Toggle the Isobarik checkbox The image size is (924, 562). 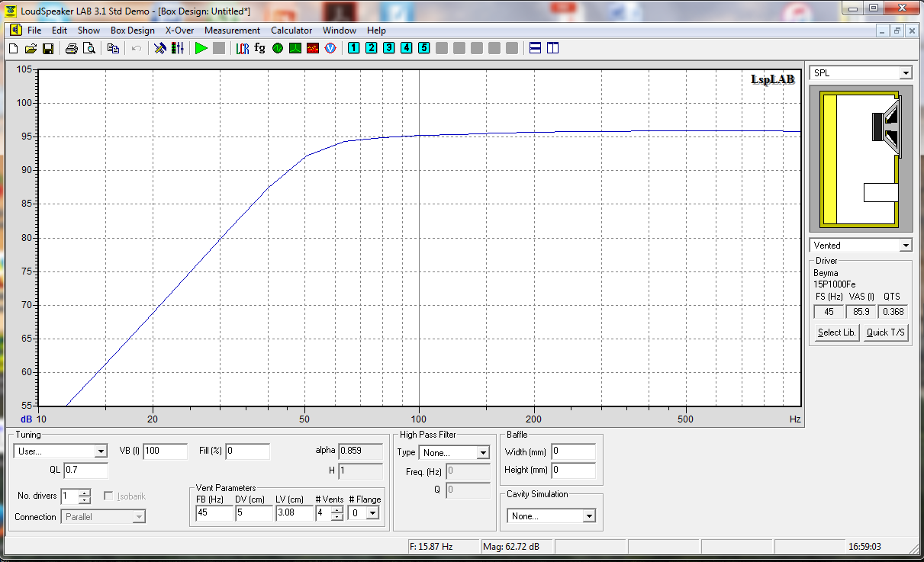[108, 496]
